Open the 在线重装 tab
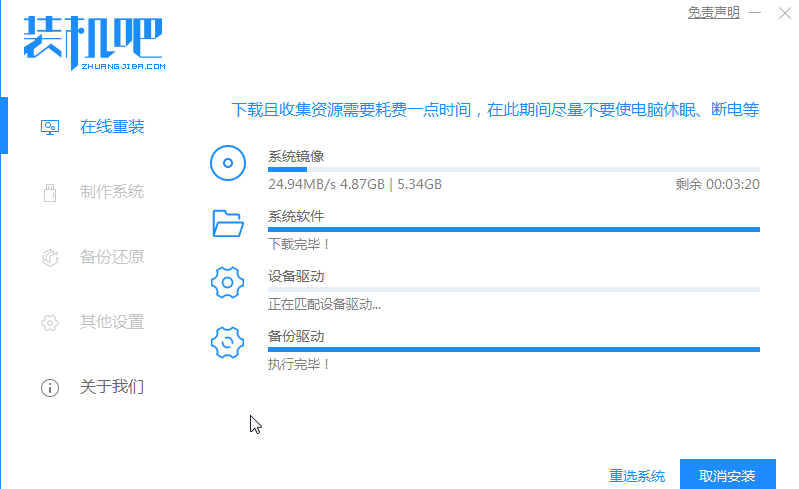 pyautogui.click(x=112, y=128)
